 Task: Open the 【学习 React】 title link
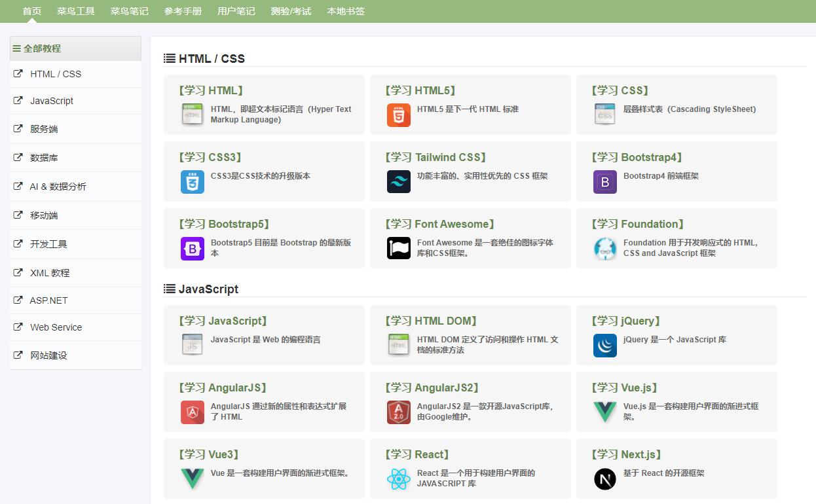[x=417, y=454]
